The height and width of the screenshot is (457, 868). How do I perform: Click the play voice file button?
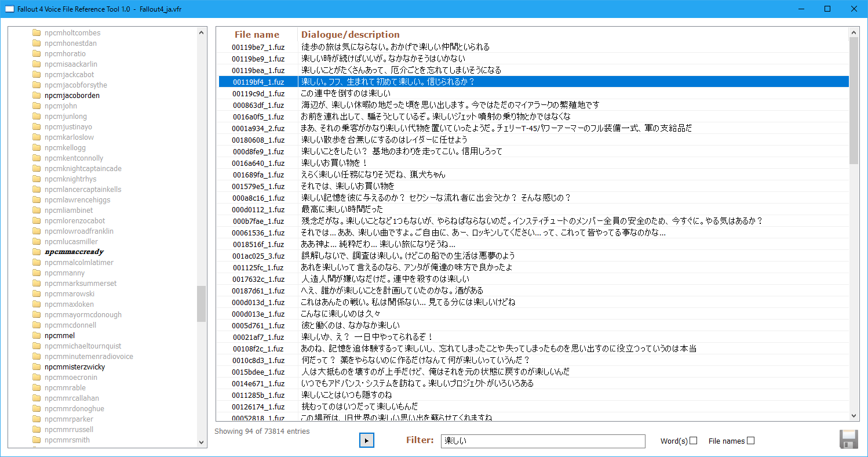click(x=366, y=441)
